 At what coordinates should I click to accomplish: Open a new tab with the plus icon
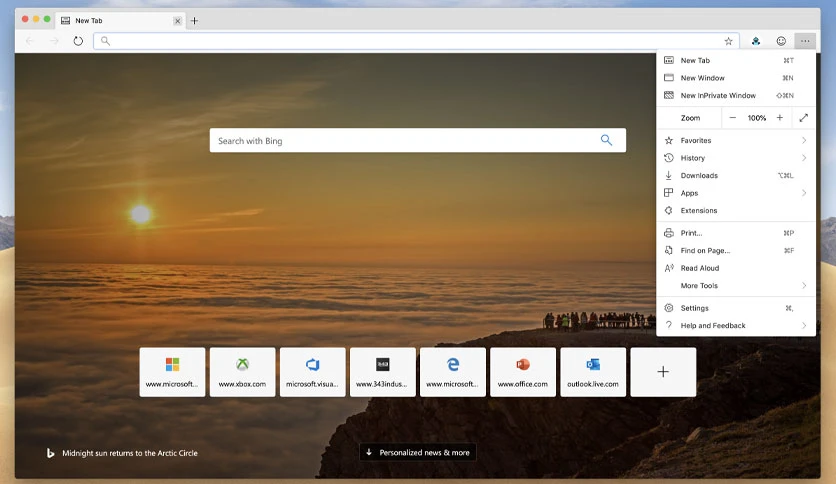[195, 21]
